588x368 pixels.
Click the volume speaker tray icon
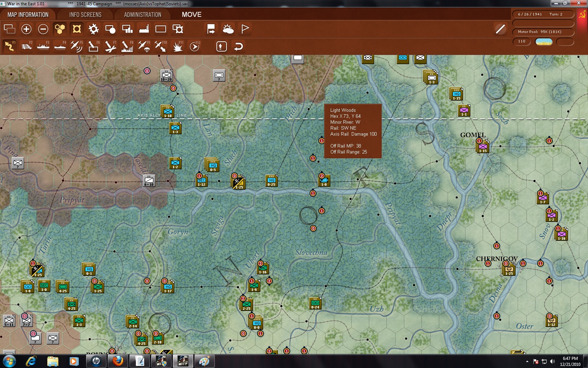coord(552,361)
